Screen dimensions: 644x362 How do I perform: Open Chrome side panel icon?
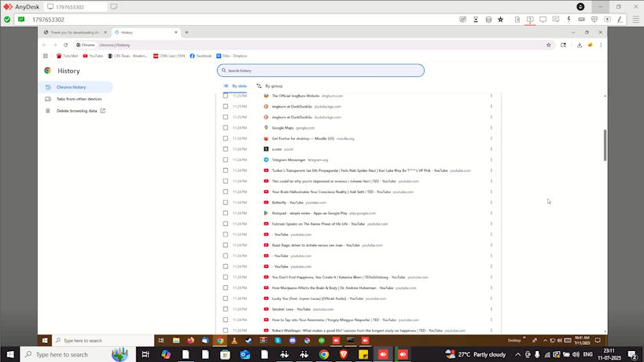click(564, 45)
